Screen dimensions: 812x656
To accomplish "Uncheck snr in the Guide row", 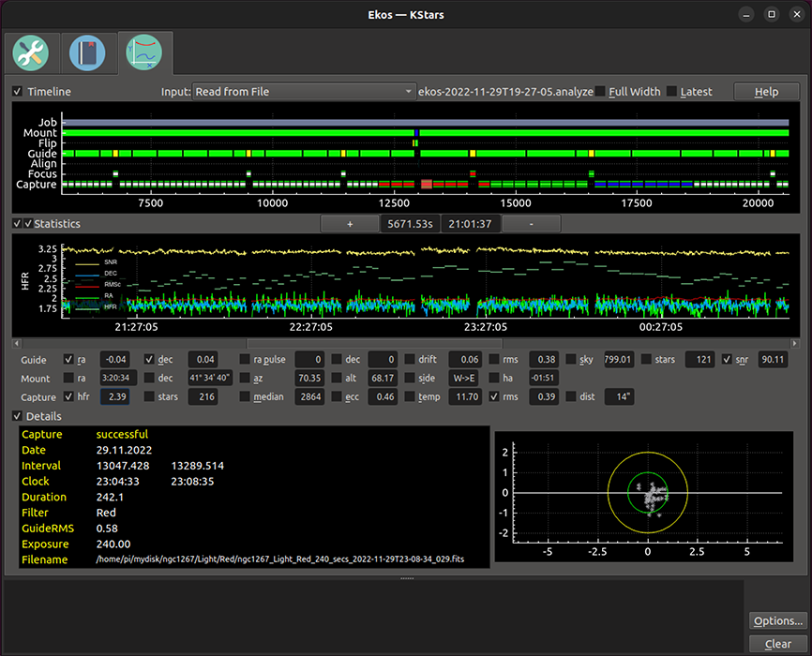I will [728, 359].
